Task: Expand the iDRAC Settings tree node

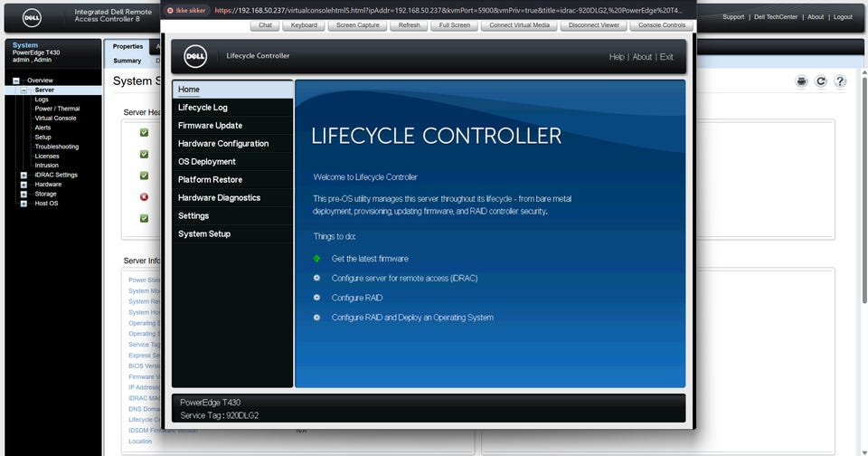Action: pyautogui.click(x=24, y=176)
